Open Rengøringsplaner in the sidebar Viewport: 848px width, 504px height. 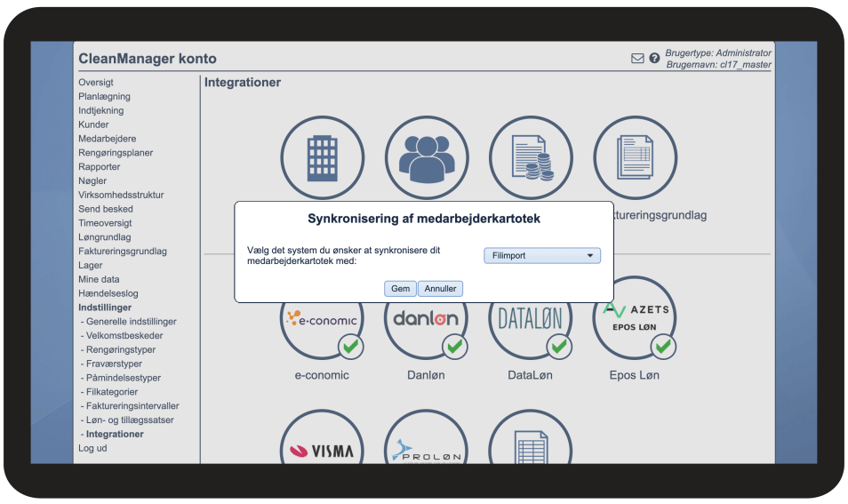[116, 153]
